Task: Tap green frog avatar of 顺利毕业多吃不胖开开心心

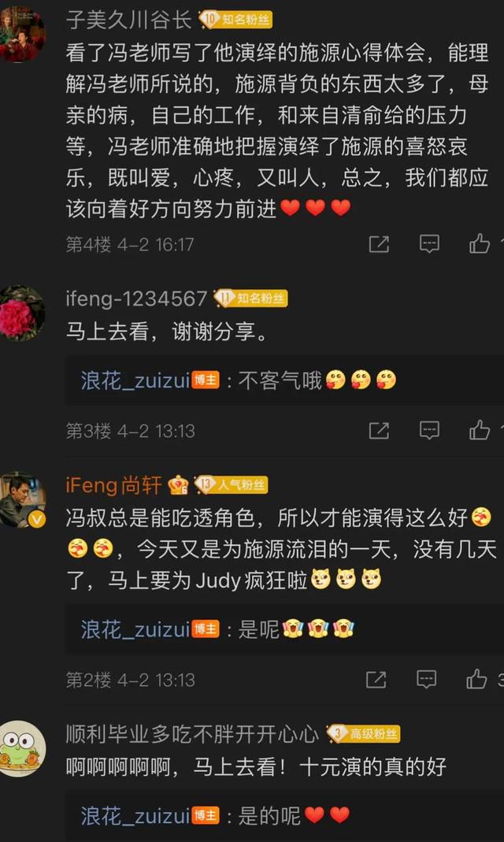Action: click(21, 748)
